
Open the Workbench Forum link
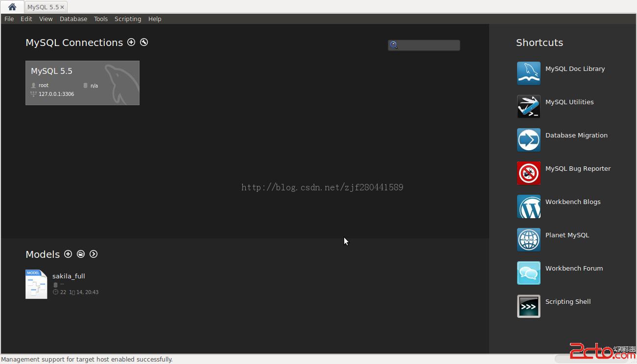point(574,268)
